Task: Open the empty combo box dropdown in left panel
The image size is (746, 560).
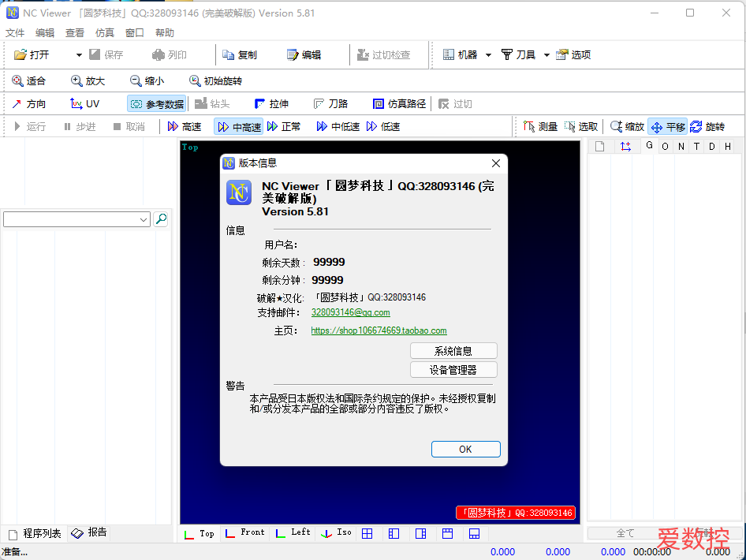Action: point(144,218)
